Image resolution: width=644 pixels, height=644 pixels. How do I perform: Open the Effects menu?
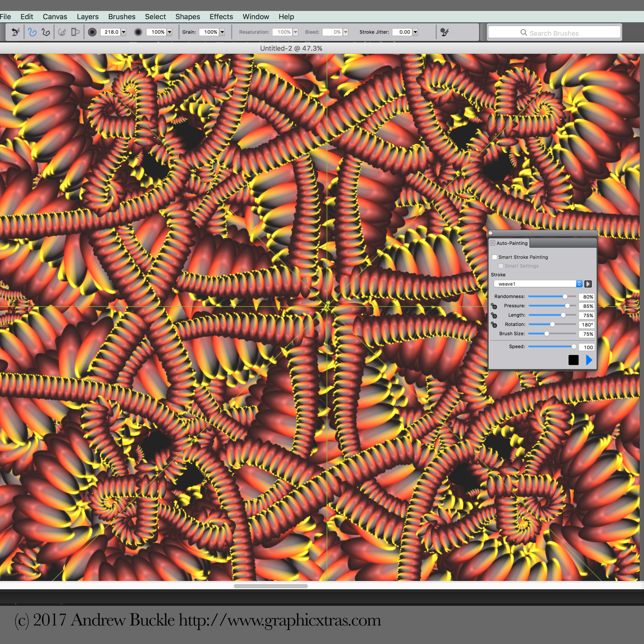[221, 17]
